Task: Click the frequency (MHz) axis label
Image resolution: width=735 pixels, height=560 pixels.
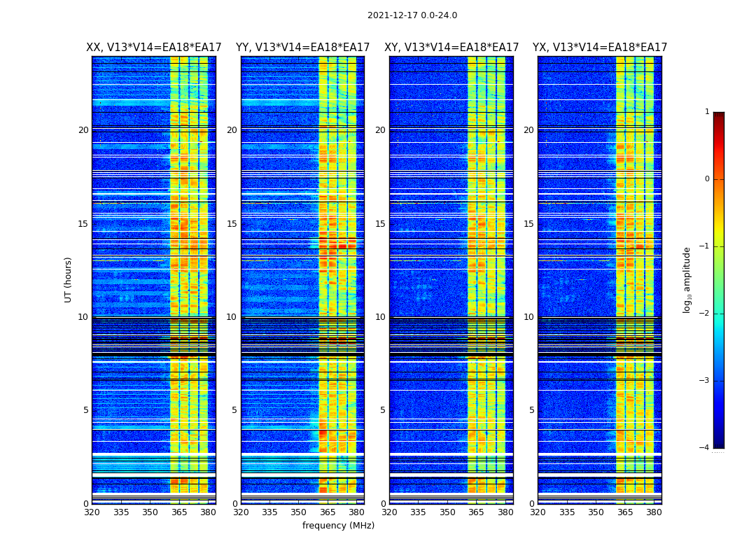Action: pos(338,525)
